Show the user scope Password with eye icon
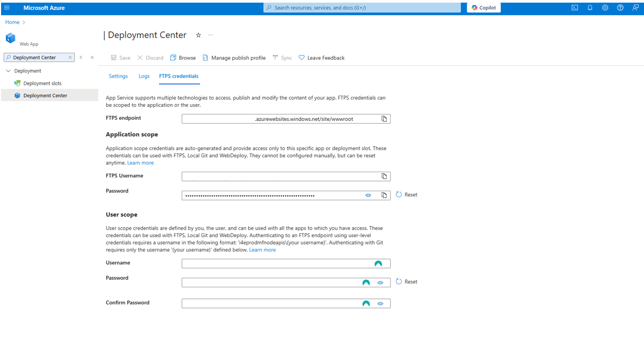 click(380, 283)
